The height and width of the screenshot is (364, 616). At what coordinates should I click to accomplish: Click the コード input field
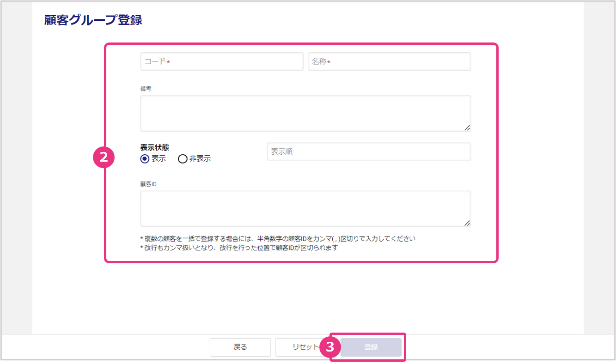coord(221,61)
